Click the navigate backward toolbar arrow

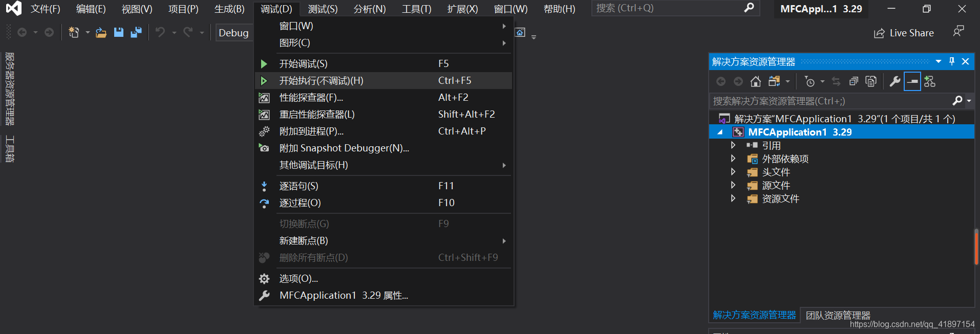[x=22, y=32]
